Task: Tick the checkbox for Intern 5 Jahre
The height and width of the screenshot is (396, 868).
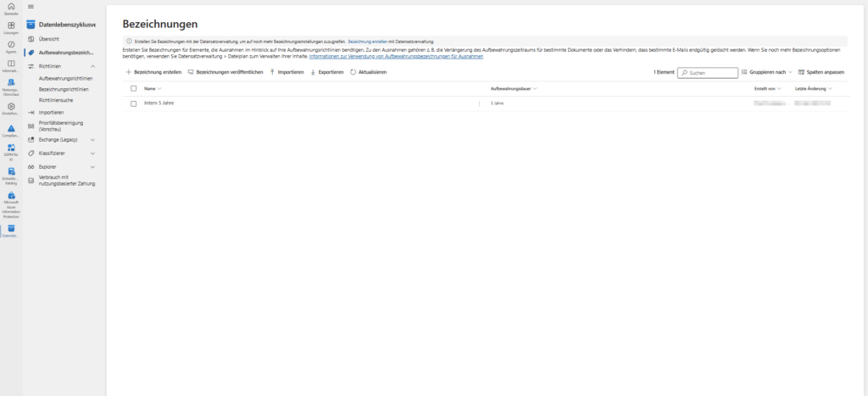Action: click(x=133, y=103)
